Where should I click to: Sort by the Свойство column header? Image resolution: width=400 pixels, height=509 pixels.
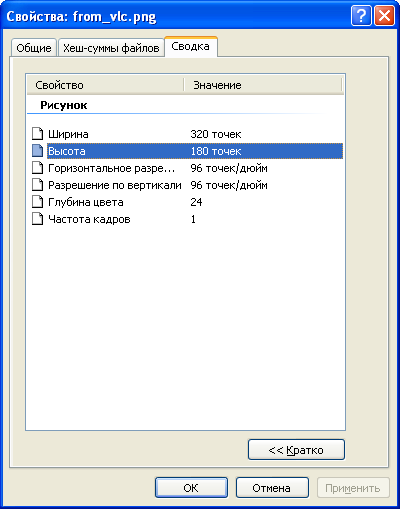pyautogui.click(x=105, y=85)
